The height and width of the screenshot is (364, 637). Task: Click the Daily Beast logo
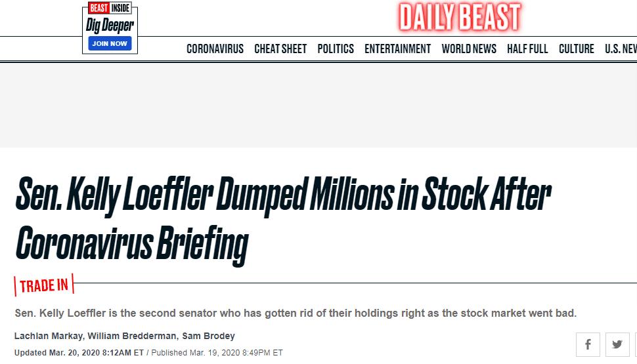pos(460,18)
